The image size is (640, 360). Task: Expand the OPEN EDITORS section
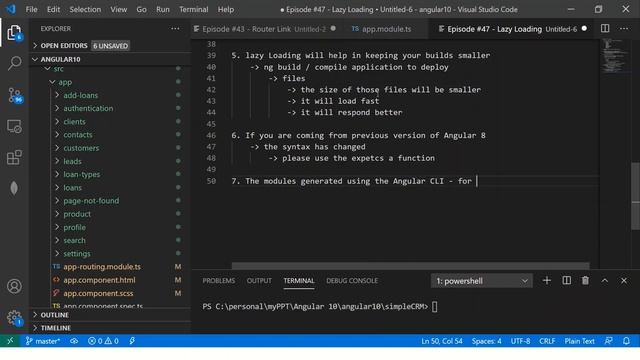click(110, 46)
